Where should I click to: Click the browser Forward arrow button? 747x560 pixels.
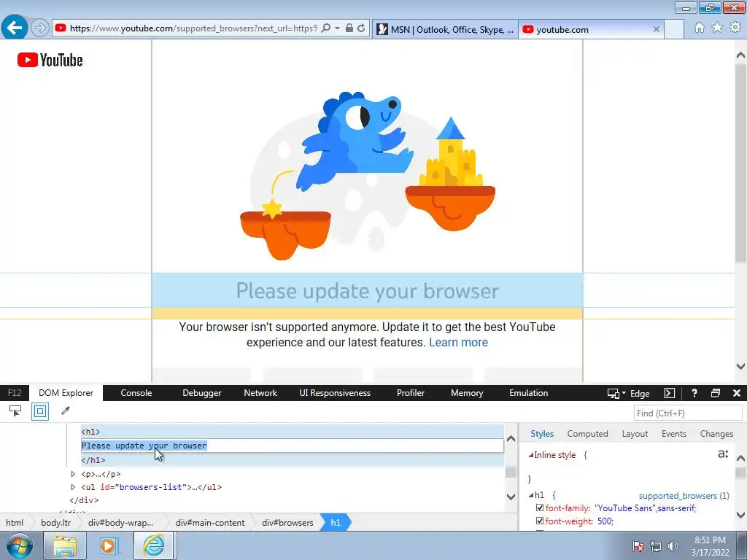40,28
